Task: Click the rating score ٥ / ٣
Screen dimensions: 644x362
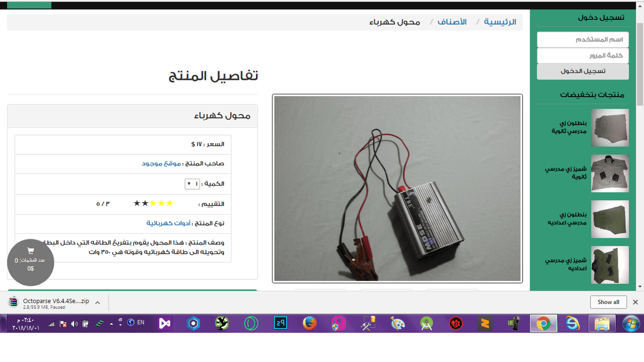Action: pos(103,204)
